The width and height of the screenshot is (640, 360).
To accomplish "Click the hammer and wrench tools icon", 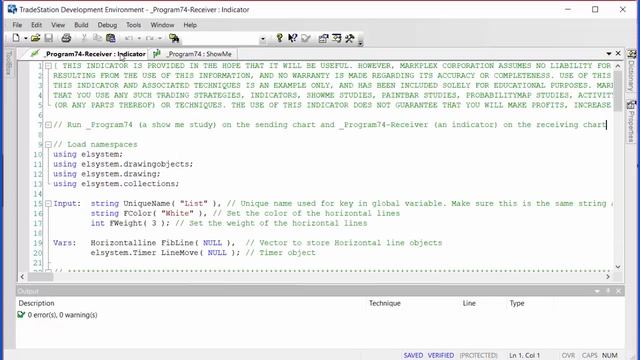I will 349,38.
